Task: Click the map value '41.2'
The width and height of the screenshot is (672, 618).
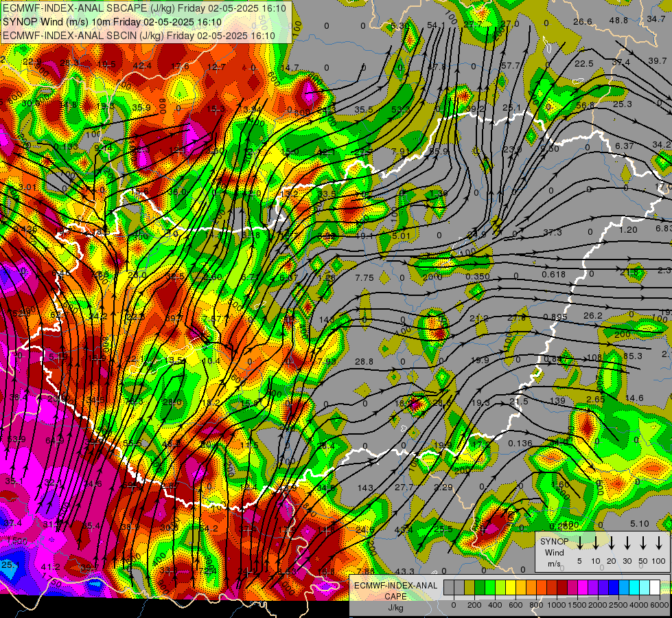Action: [x=51, y=567]
